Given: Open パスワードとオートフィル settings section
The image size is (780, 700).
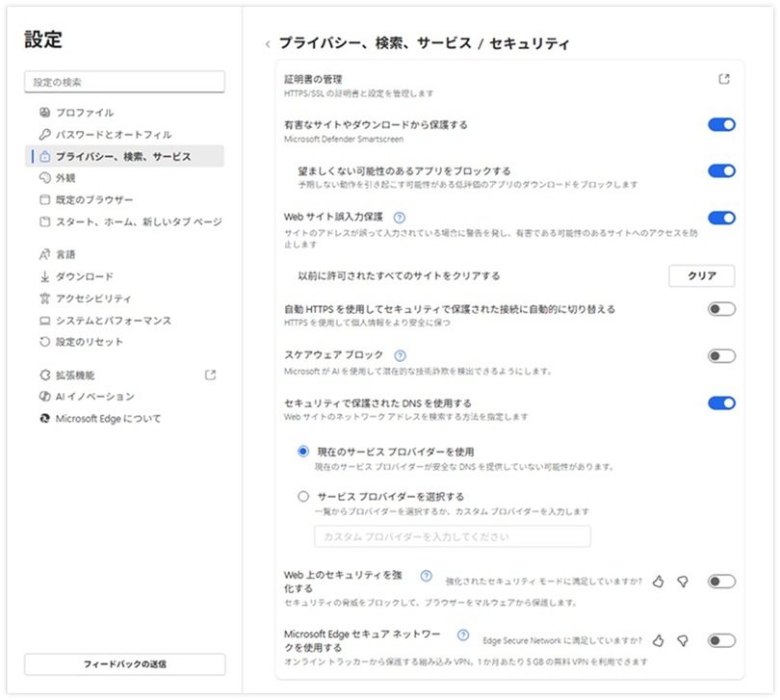Looking at the screenshot, I should point(114,135).
